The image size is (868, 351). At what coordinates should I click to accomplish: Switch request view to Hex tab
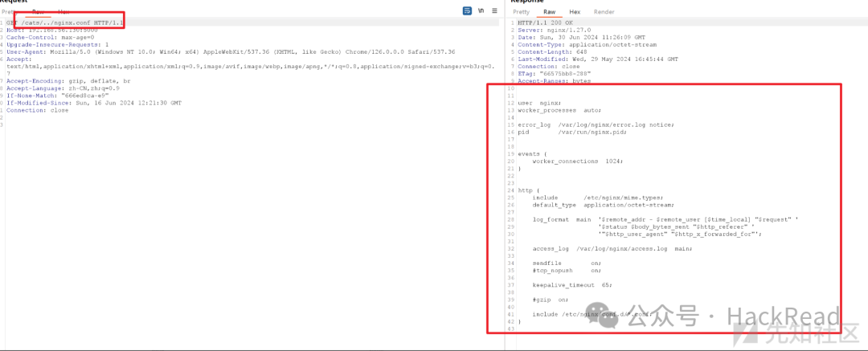coord(63,11)
